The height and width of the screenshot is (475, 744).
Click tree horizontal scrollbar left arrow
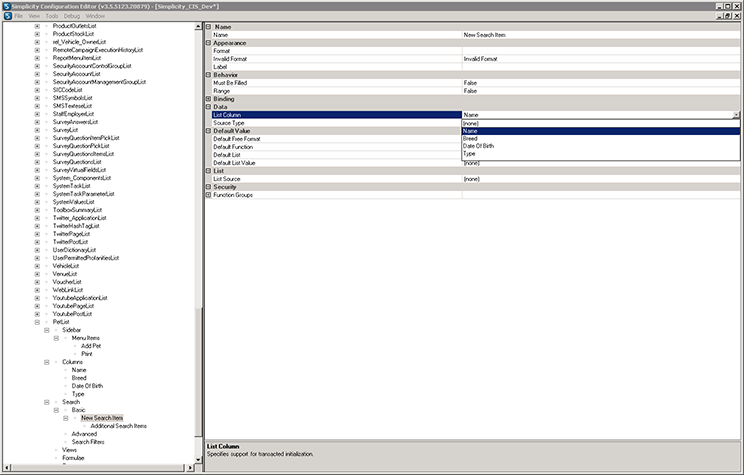pyautogui.click(x=7, y=468)
